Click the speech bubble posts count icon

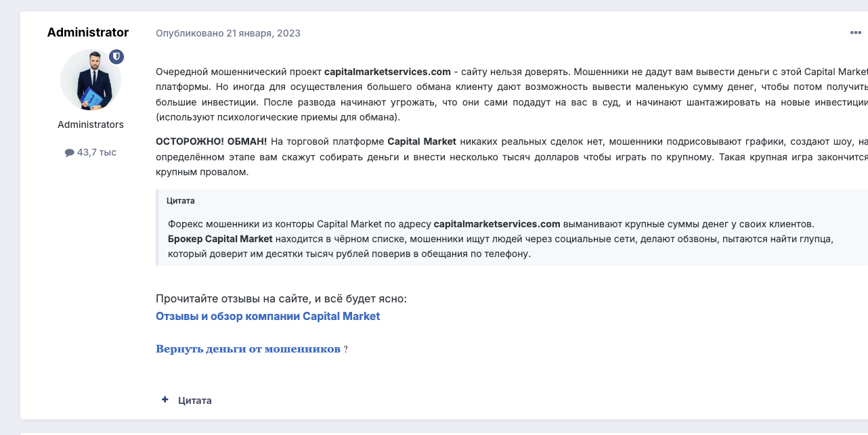pos(69,153)
